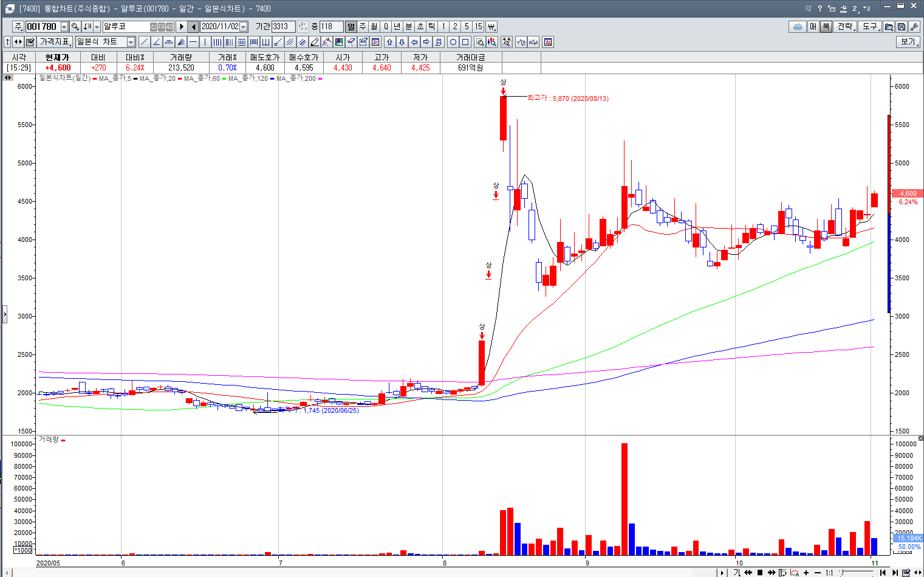924x577 pixels.
Task: Click the 기간 period input field 3313
Action: [283, 27]
